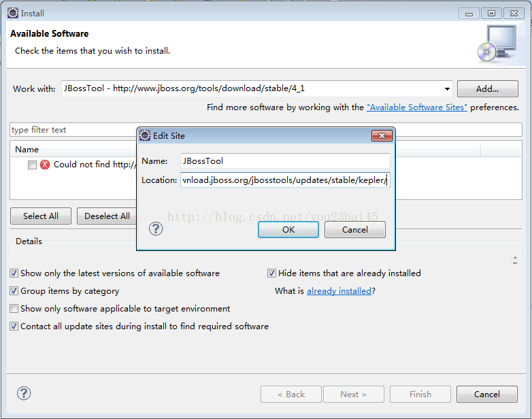
Task: Toggle Group items by category checkbox
Action: pyautogui.click(x=14, y=290)
